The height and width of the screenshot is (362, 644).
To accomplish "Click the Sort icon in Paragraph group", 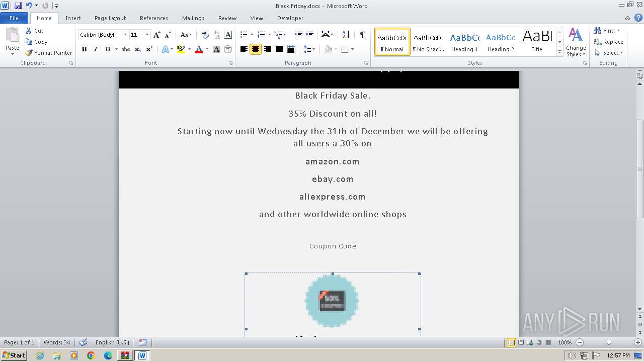I will pyautogui.click(x=346, y=35).
